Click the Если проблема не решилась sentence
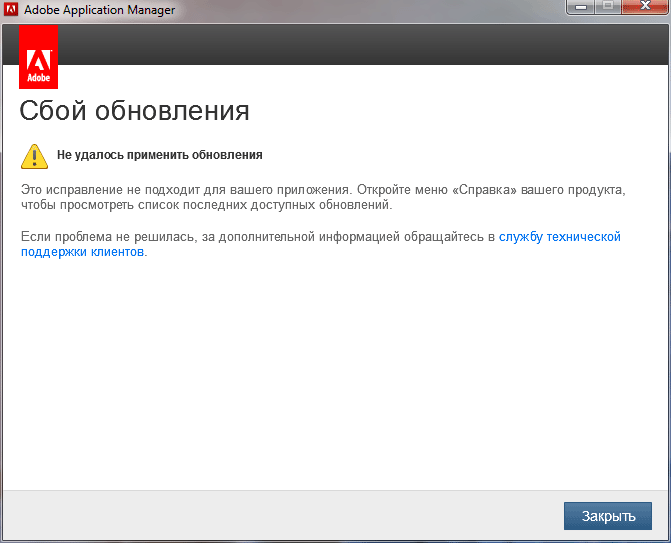 (321, 244)
